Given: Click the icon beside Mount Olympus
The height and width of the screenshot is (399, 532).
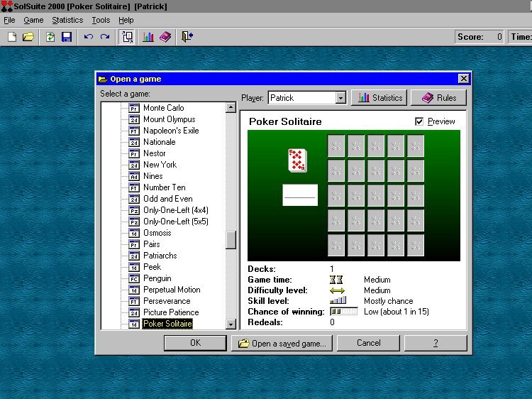Looking at the screenshot, I should click(134, 119).
